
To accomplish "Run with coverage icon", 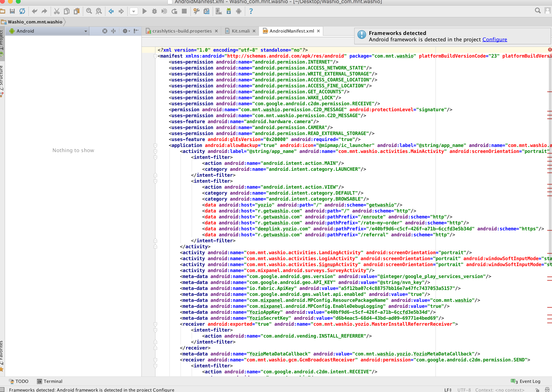I will pos(164,11).
